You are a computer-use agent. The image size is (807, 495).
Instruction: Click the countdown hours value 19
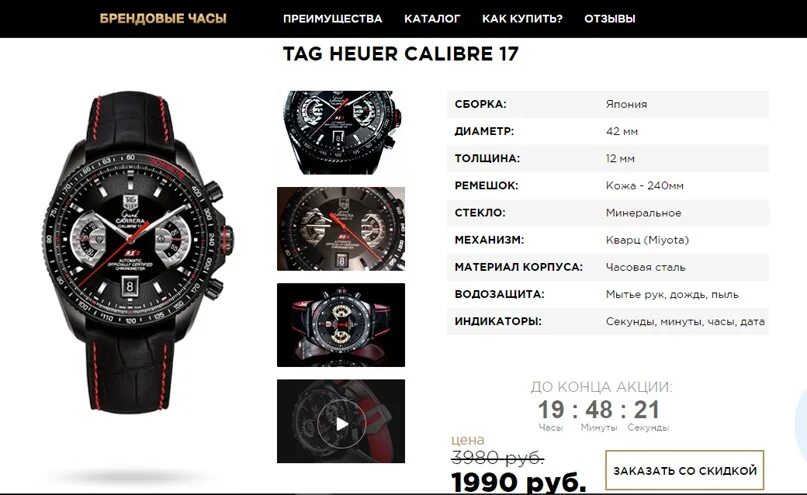tap(551, 410)
